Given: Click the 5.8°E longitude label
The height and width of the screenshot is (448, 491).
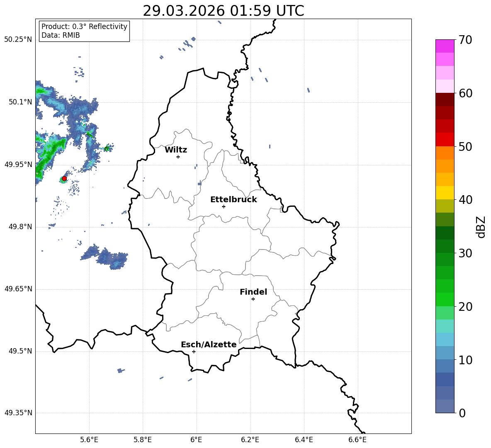Looking at the screenshot, I should pyautogui.click(x=143, y=440).
